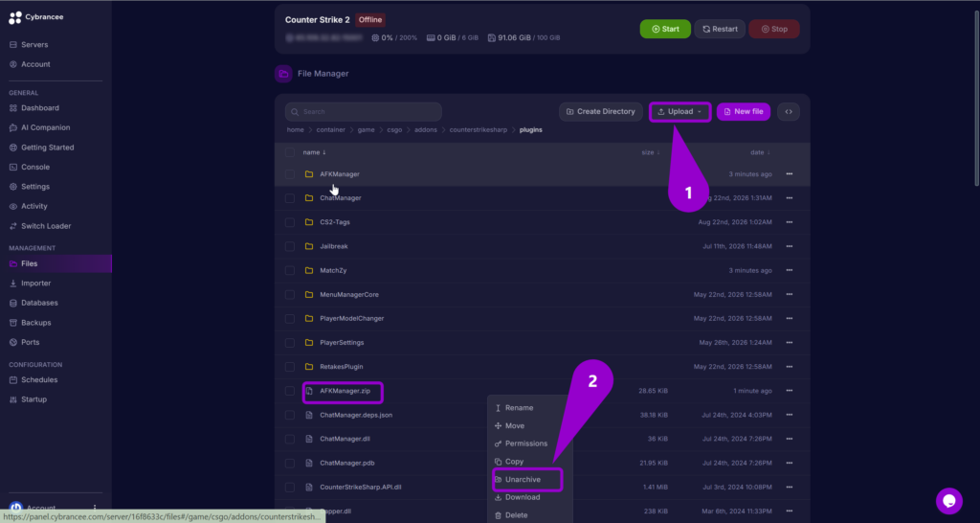Click the Jailbreak folder icon
The width and height of the screenshot is (980, 523).
pyautogui.click(x=309, y=246)
